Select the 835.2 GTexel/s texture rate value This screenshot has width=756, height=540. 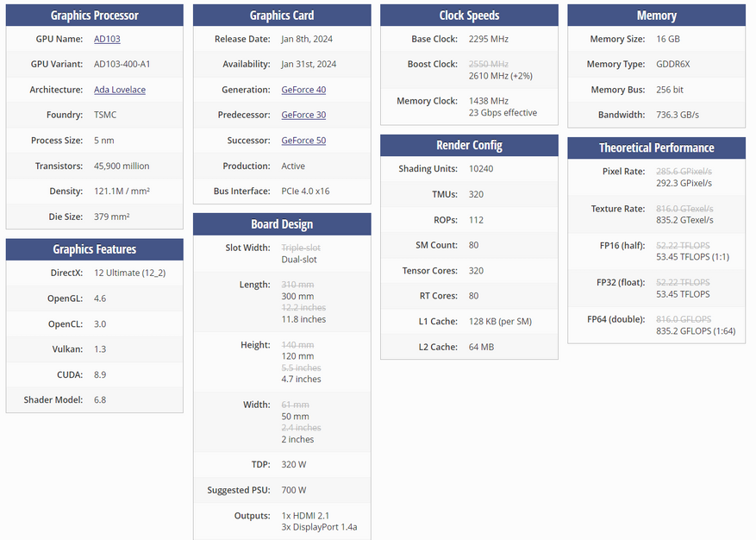[x=684, y=220]
